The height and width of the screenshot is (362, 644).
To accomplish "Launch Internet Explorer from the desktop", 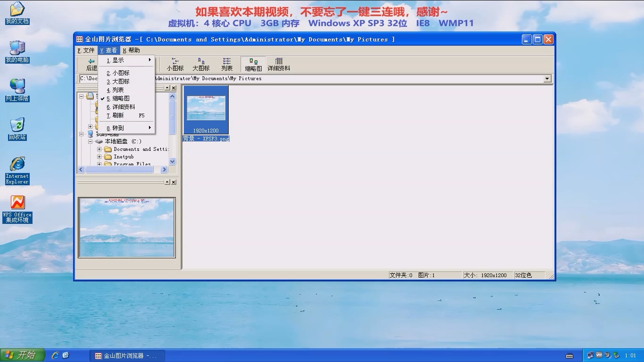I will click(x=17, y=170).
